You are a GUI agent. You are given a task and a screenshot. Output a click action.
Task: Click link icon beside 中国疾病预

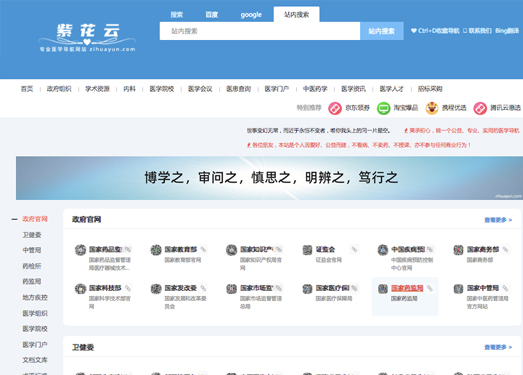(430, 250)
